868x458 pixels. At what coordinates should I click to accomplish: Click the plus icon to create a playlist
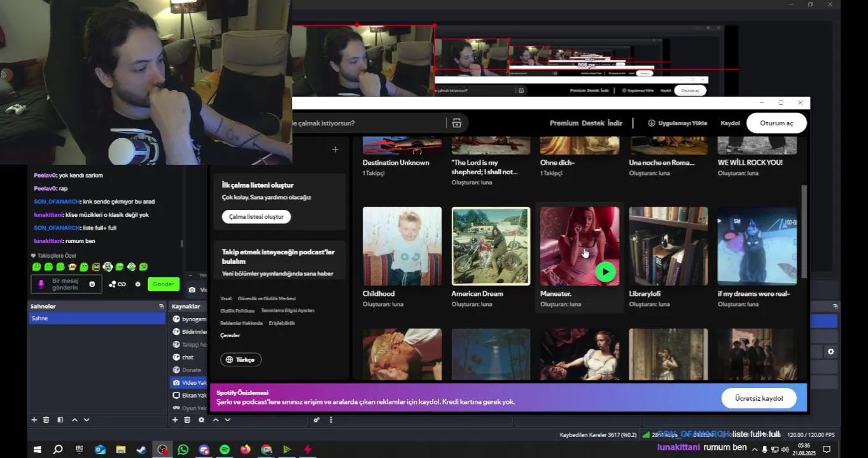pyautogui.click(x=335, y=149)
